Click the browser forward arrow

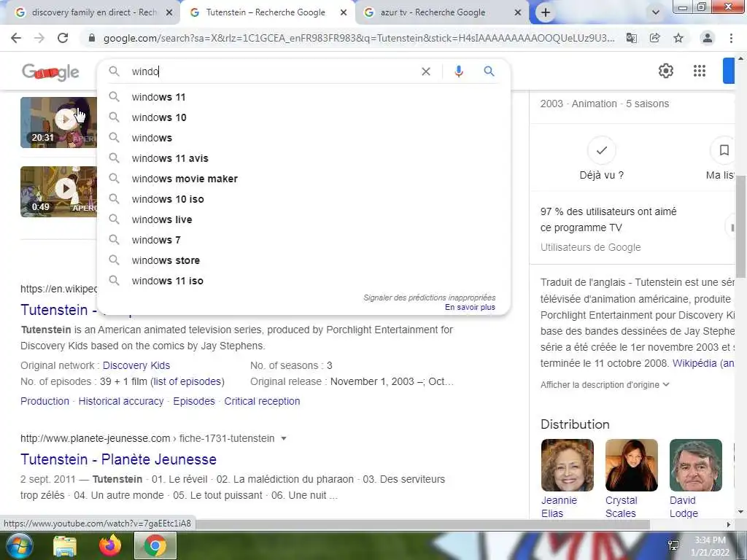[x=39, y=38]
